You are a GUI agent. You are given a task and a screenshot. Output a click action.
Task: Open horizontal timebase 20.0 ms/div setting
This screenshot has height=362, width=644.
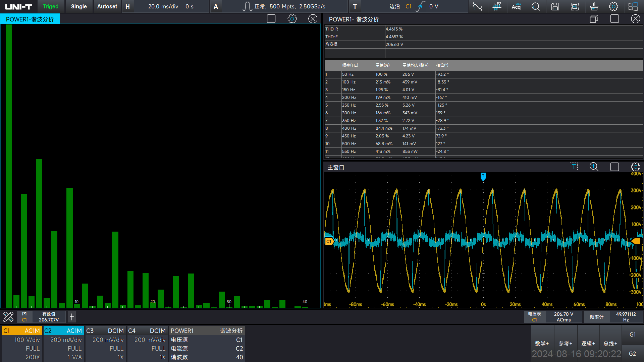tap(171, 6)
